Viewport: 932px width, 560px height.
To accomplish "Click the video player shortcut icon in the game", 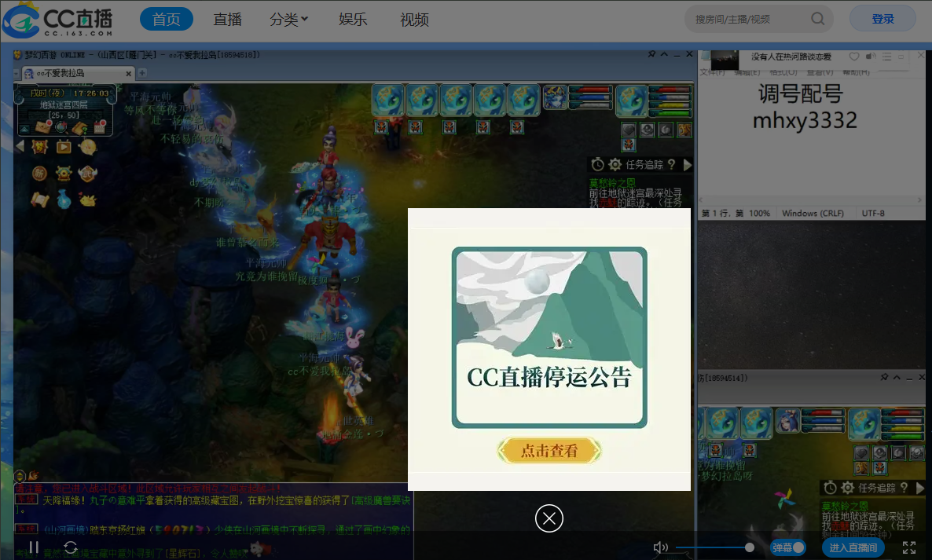I will (64, 146).
